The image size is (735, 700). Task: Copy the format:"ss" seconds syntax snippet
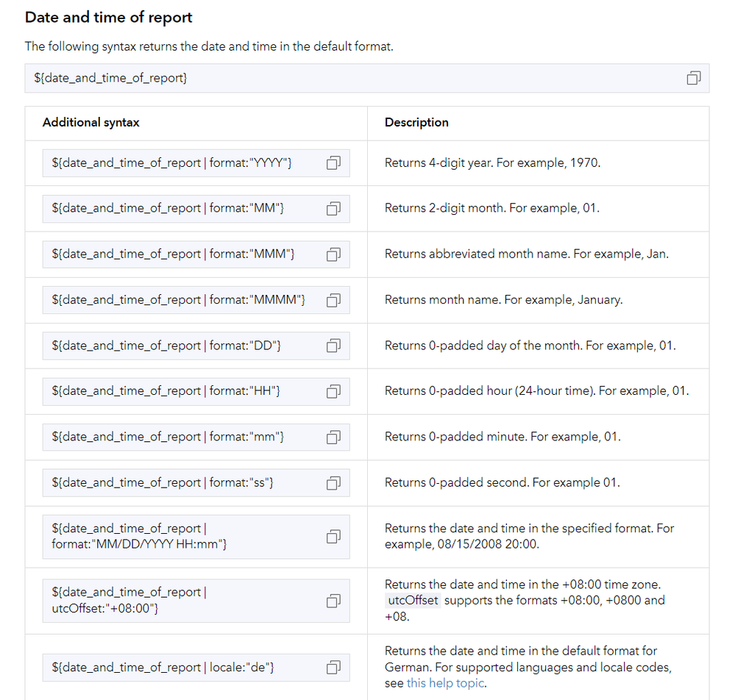pos(333,483)
